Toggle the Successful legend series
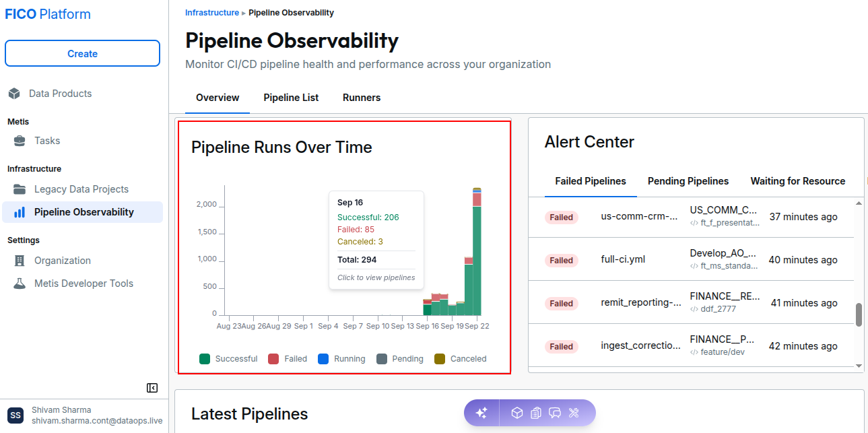868x433 pixels. 229,359
